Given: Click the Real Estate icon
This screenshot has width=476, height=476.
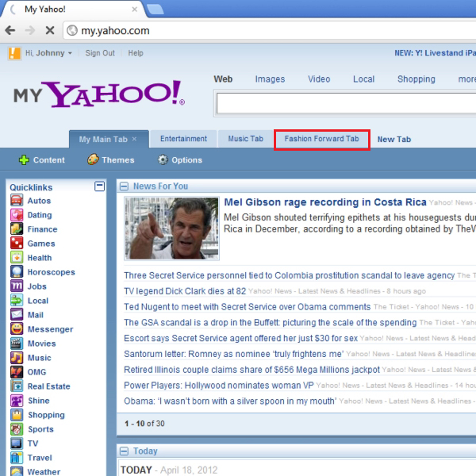Looking at the screenshot, I should (17, 386).
